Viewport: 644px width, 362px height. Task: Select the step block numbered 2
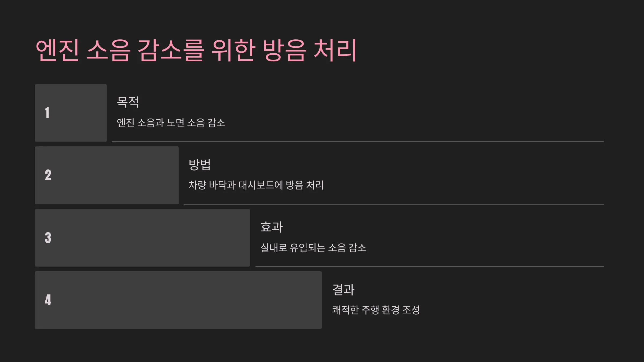[x=107, y=175]
